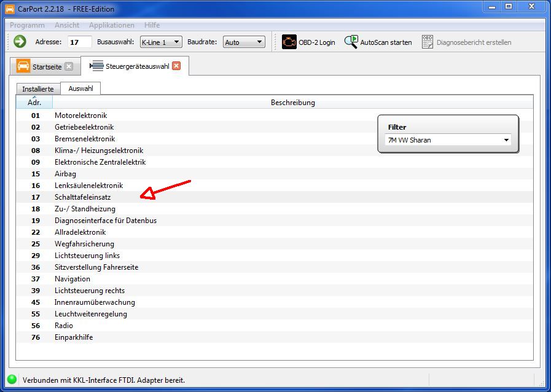Close the Steuergeräteauswahl tab with red X

click(x=176, y=66)
